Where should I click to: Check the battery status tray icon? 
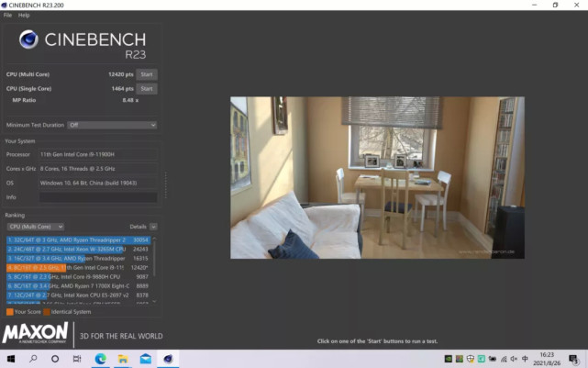tap(493, 359)
